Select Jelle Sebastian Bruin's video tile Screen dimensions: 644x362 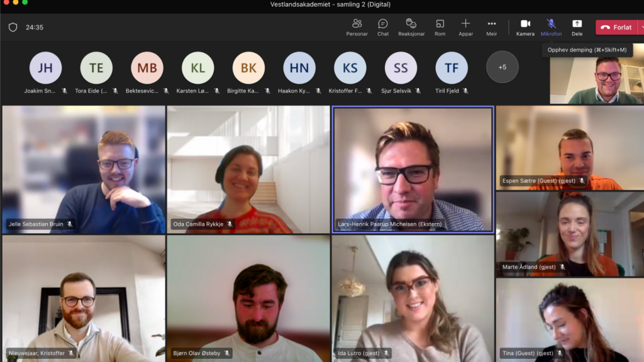coord(84,170)
